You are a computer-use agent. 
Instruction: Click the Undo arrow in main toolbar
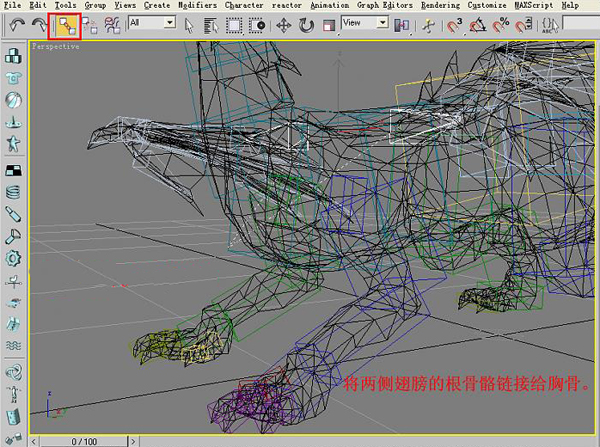(x=17, y=25)
